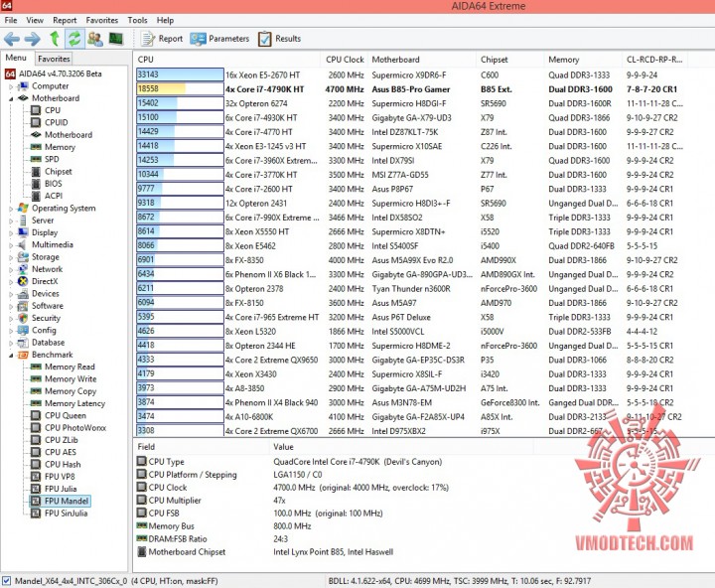Open the File menu
Image resolution: width=715 pixels, height=588 pixels.
[11, 20]
